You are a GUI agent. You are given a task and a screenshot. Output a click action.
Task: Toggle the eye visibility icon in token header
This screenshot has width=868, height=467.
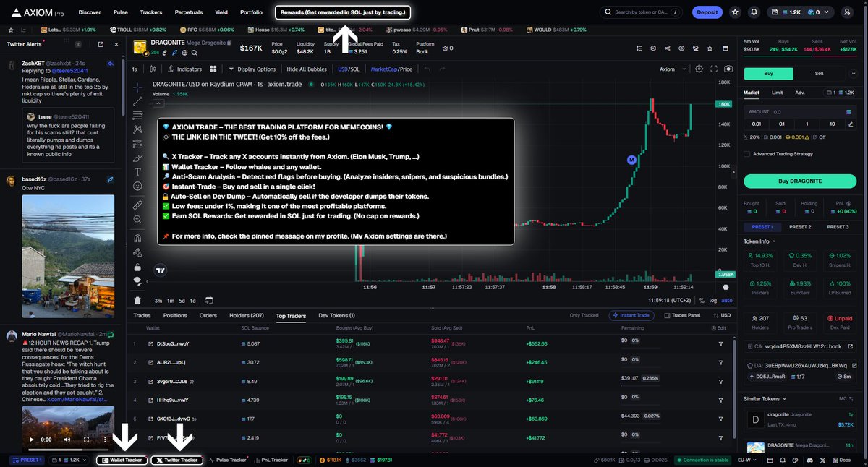coord(681,48)
